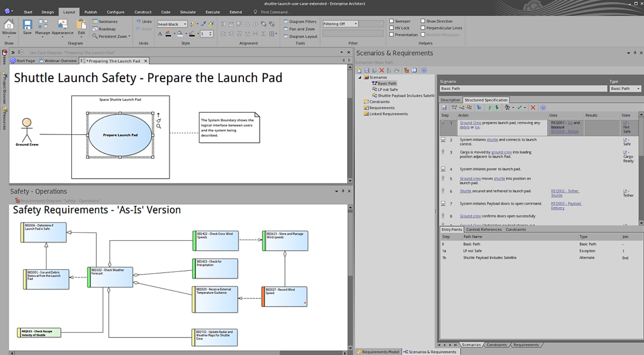Screen dimensions: 644x355
Task: Open the Design ribbon tab
Action: point(47,12)
